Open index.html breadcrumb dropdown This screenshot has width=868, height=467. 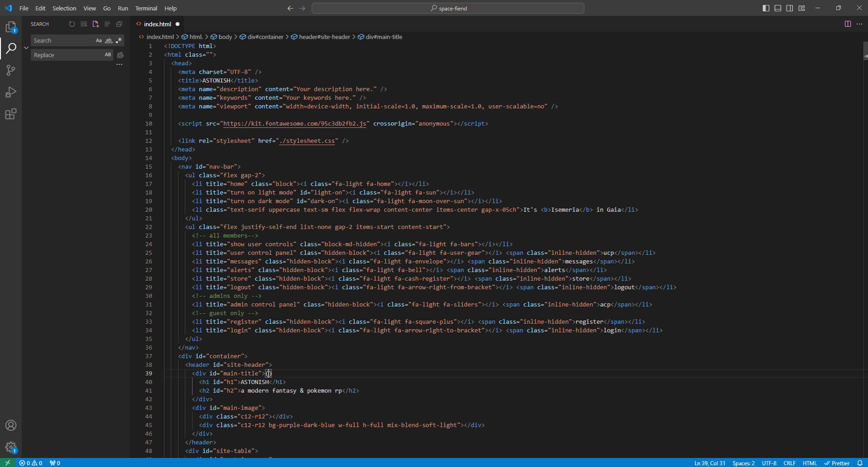(x=156, y=37)
